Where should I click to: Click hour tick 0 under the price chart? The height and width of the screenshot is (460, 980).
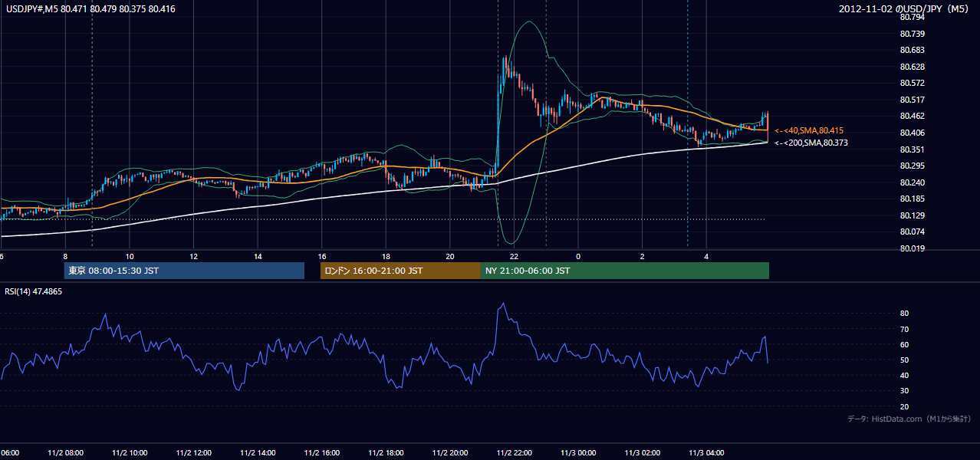(x=579, y=257)
